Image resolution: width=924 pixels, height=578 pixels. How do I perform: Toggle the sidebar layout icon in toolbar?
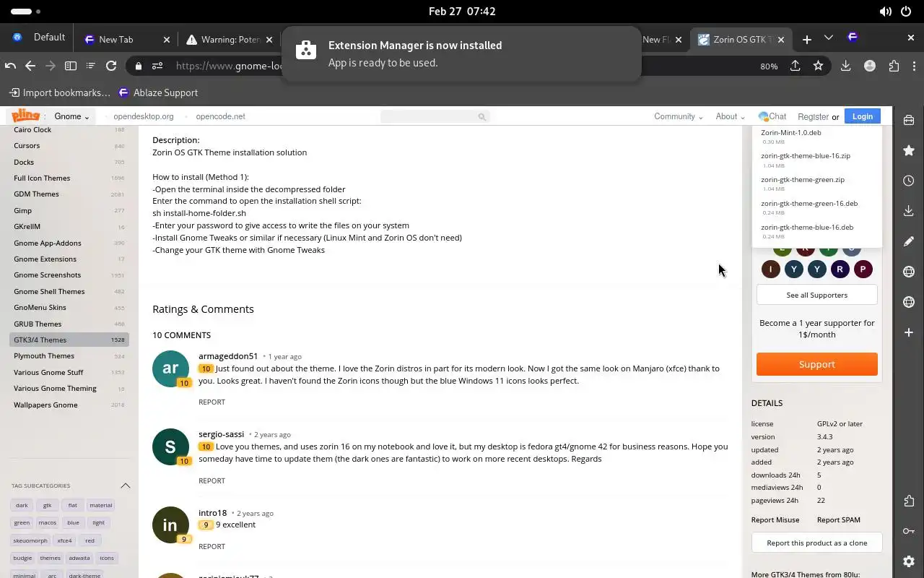coord(71,66)
